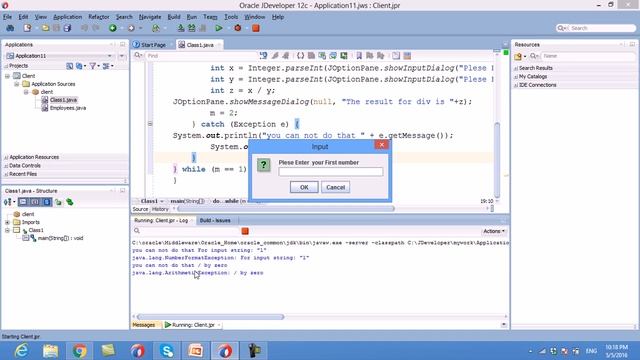The image size is (640, 360).
Task: Select Employees.java in the project tree
Action: tap(68, 108)
